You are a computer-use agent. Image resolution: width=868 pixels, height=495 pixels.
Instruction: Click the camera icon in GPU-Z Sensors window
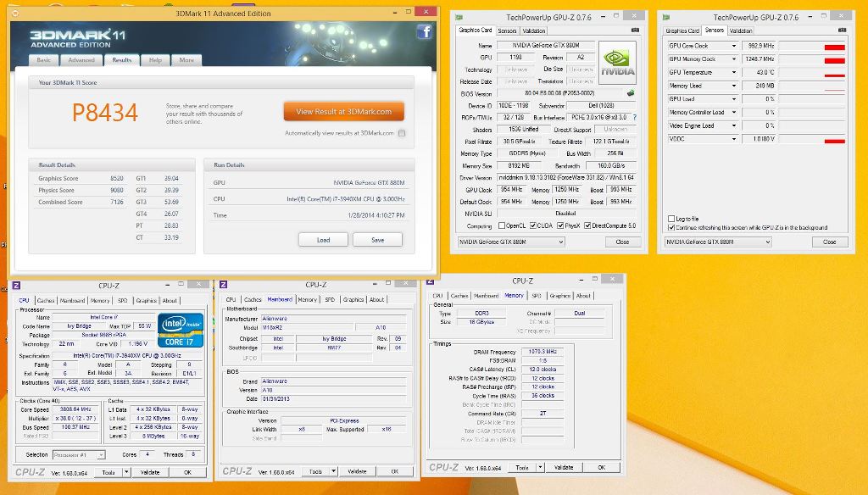(x=842, y=31)
